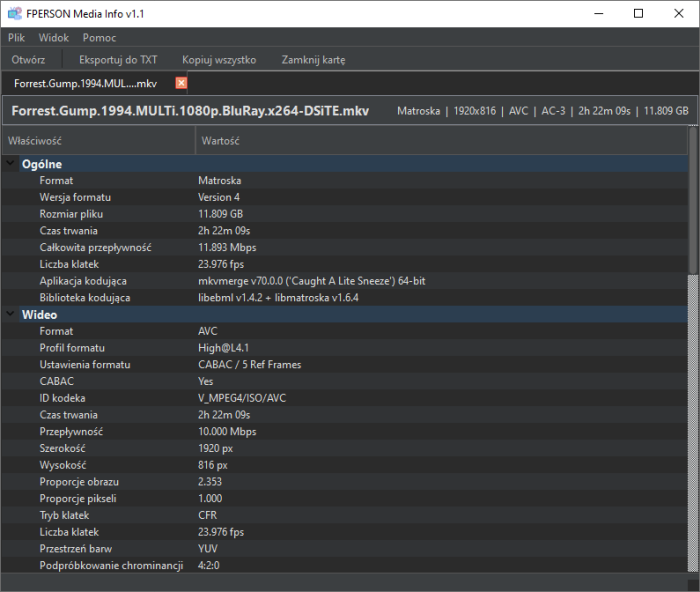Select the CABAC property row
Viewport: 700px width, 592px height.
coord(345,381)
